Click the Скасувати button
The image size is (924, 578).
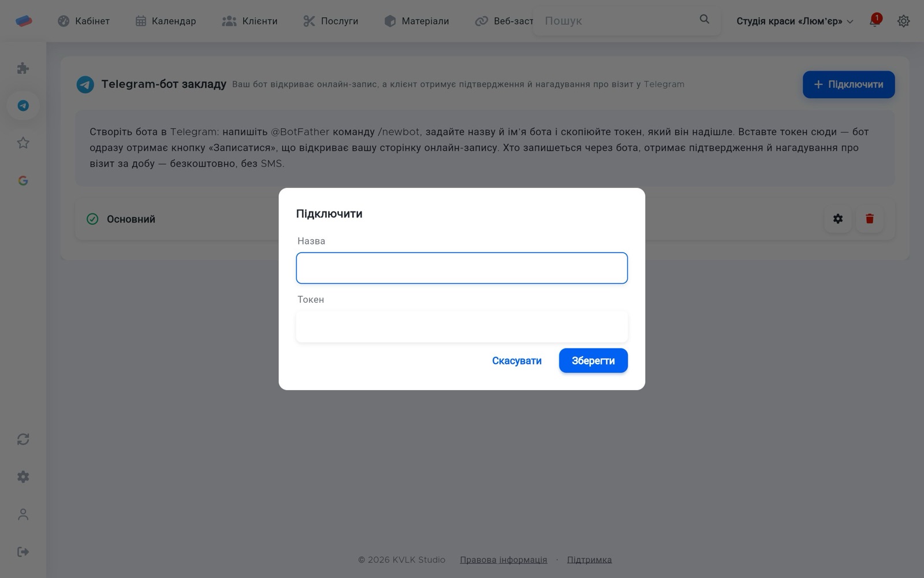517,361
